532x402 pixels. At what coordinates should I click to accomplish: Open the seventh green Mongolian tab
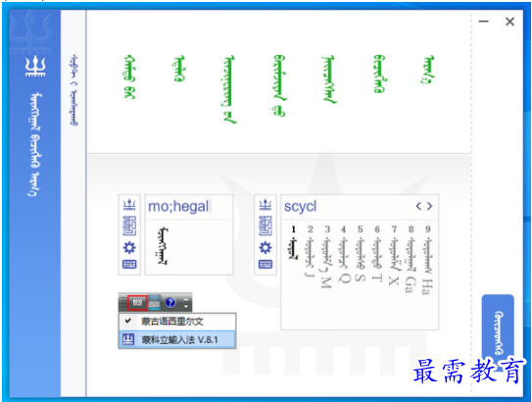click(x=428, y=70)
